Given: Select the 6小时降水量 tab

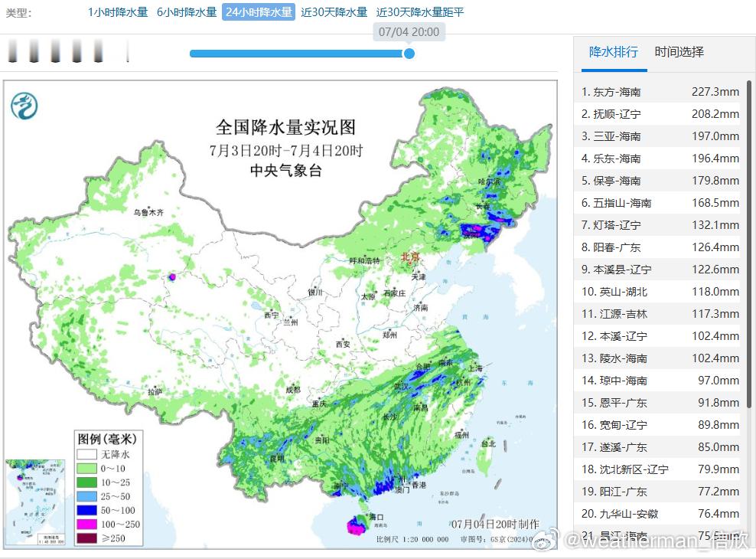Looking at the screenshot, I should (187, 12).
